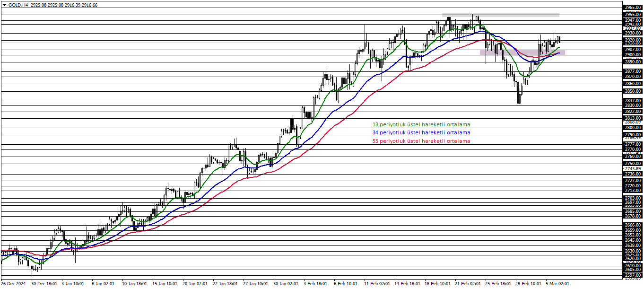Click the 6 Feb 10:01 time label
The width and height of the screenshot is (644, 289).
click(x=346, y=284)
